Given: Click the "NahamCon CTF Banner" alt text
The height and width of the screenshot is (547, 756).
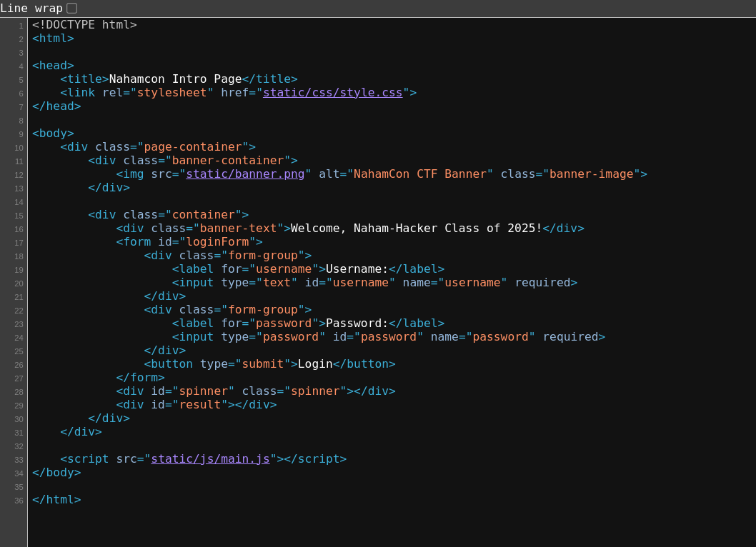Looking at the screenshot, I should point(419,174).
